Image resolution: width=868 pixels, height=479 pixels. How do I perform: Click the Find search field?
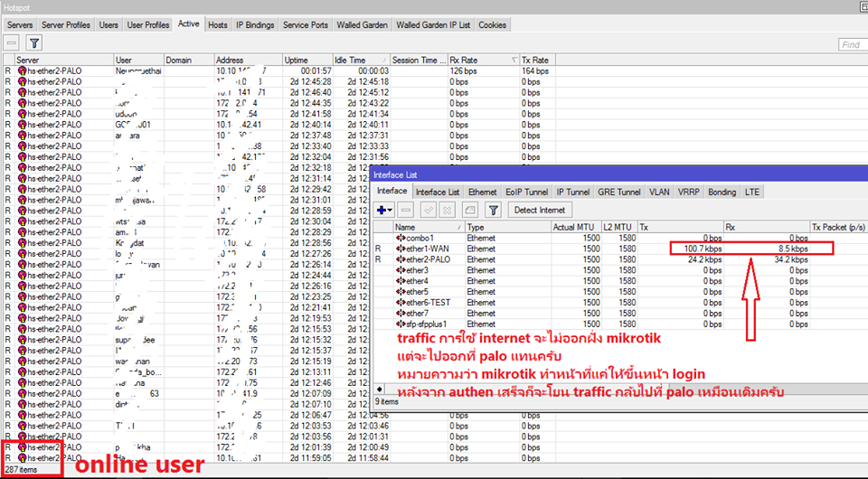pyautogui.click(x=850, y=44)
